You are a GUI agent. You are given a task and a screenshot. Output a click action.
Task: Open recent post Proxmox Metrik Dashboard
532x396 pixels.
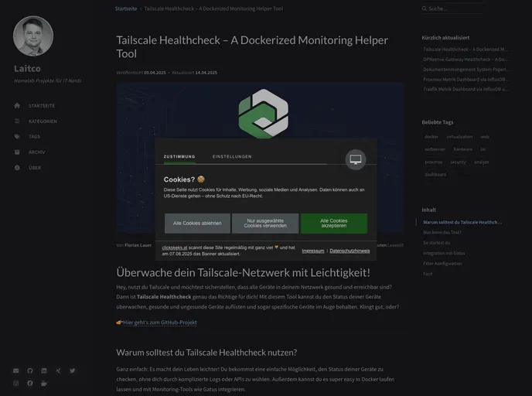[465, 80]
